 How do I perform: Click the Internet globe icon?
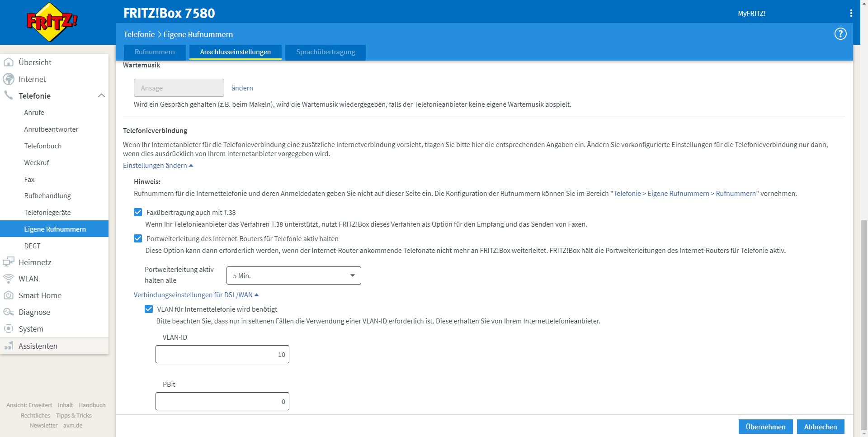tap(9, 79)
